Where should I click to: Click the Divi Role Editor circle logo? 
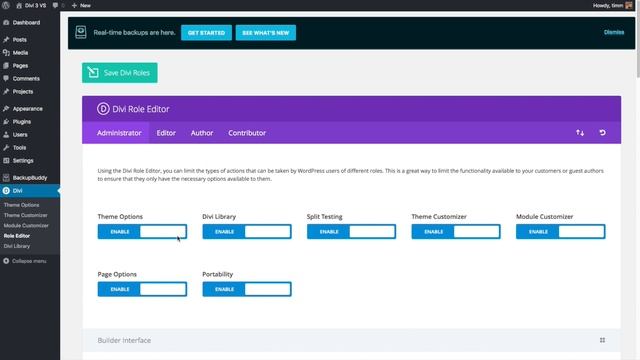(103, 109)
